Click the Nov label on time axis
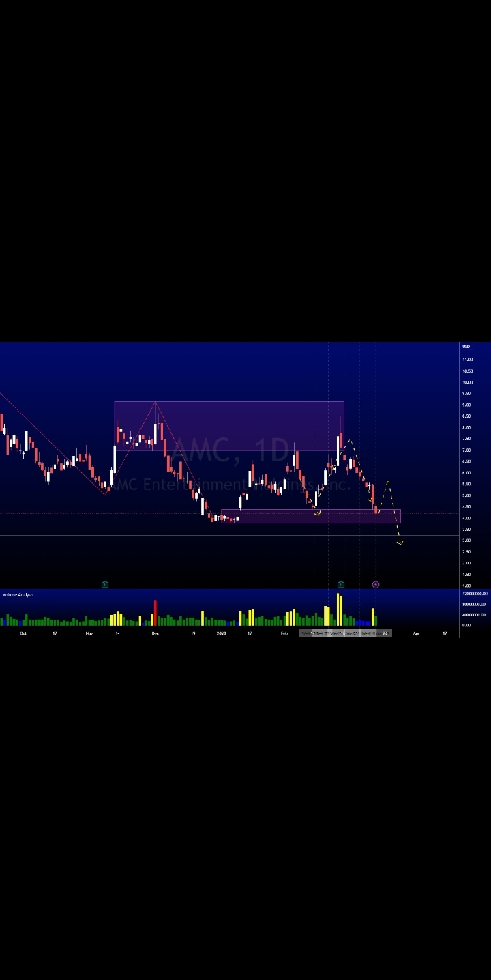This screenshot has height=980, width=491. (89, 633)
